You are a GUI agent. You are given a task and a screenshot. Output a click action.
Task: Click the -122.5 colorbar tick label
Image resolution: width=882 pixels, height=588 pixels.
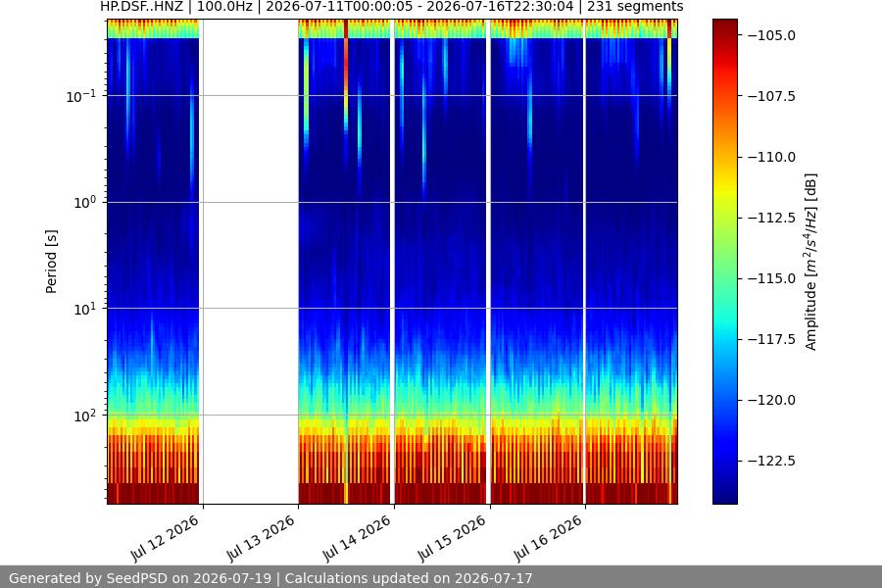[x=772, y=461]
